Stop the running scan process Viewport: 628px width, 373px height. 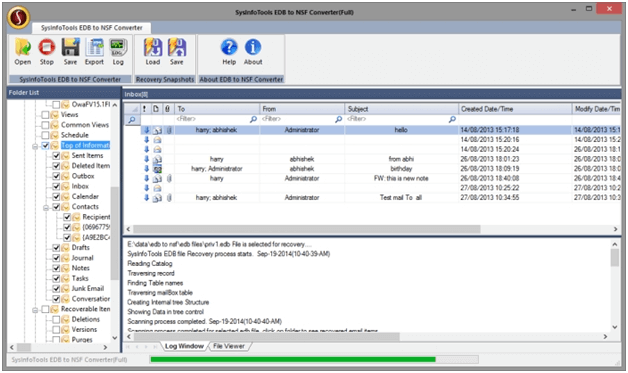pos(46,47)
